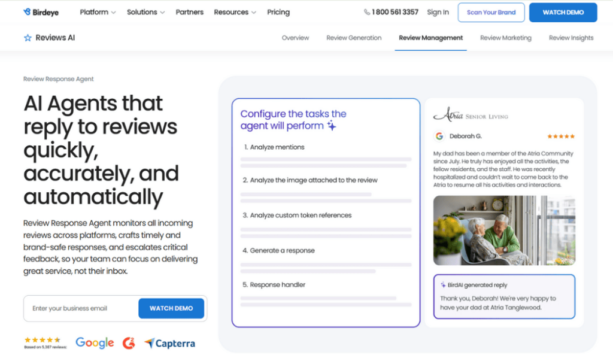Click the Sign In link

point(438,12)
